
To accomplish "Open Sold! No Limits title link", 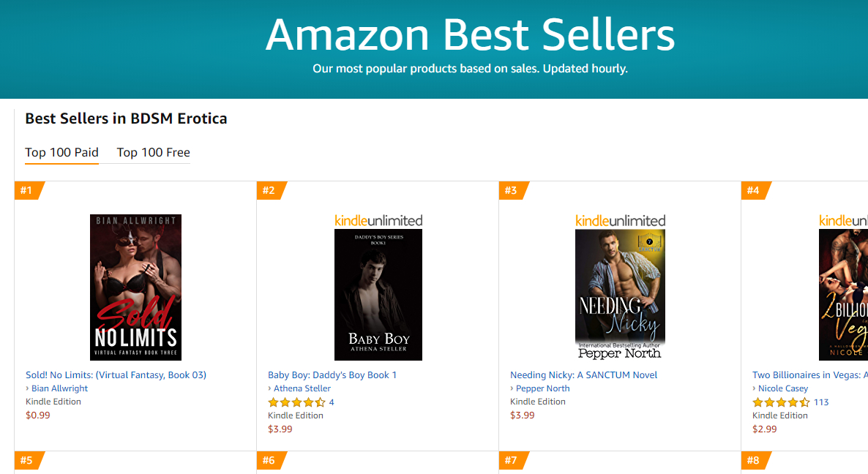I will point(116,375).
